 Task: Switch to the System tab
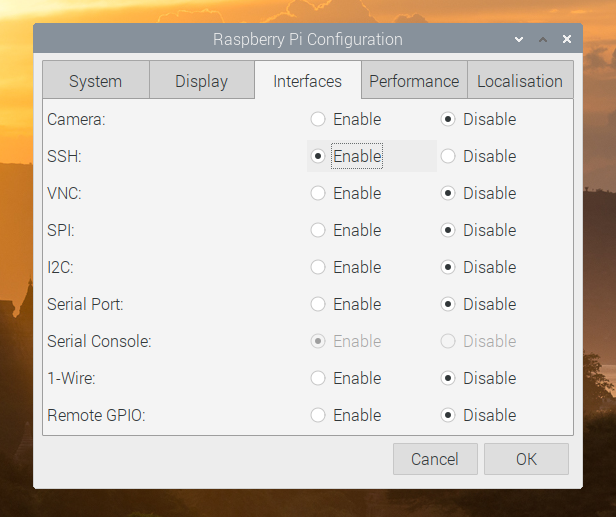[x=95, y=81]
